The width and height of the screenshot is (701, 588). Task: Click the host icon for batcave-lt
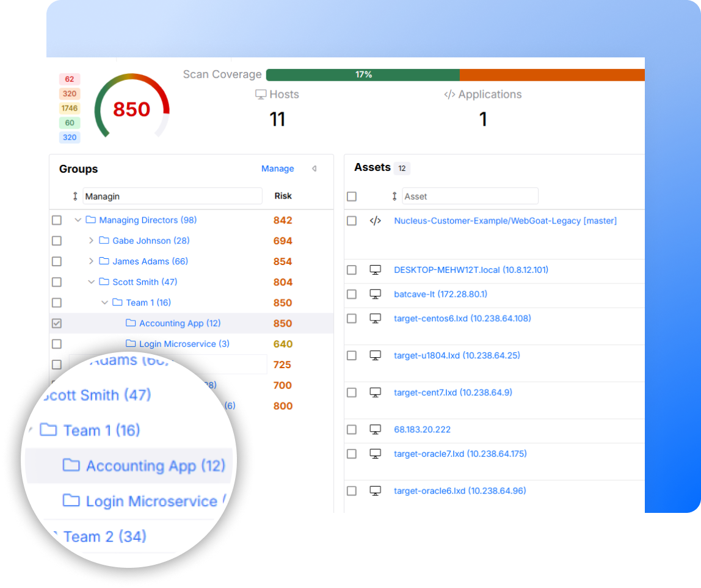375,294
